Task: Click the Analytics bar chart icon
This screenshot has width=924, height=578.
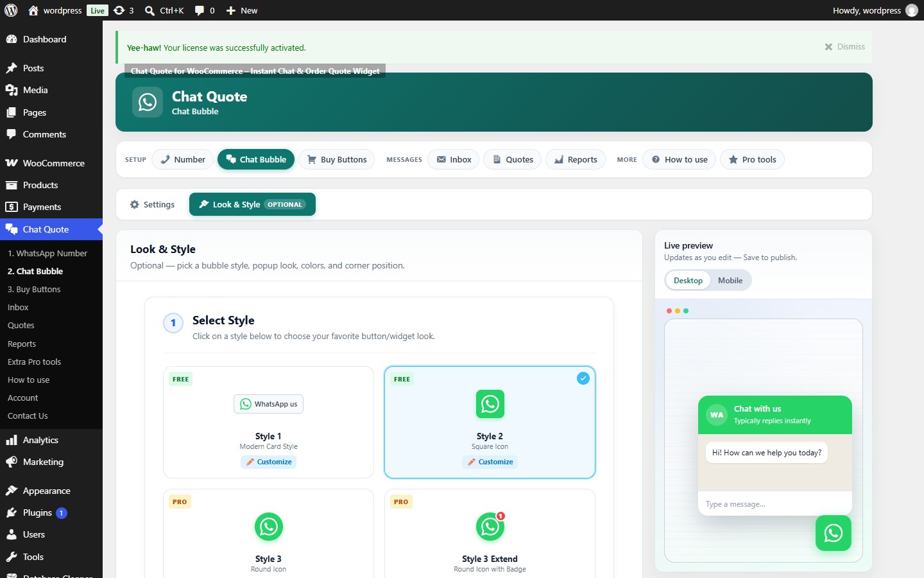Action: coord(12,440)
